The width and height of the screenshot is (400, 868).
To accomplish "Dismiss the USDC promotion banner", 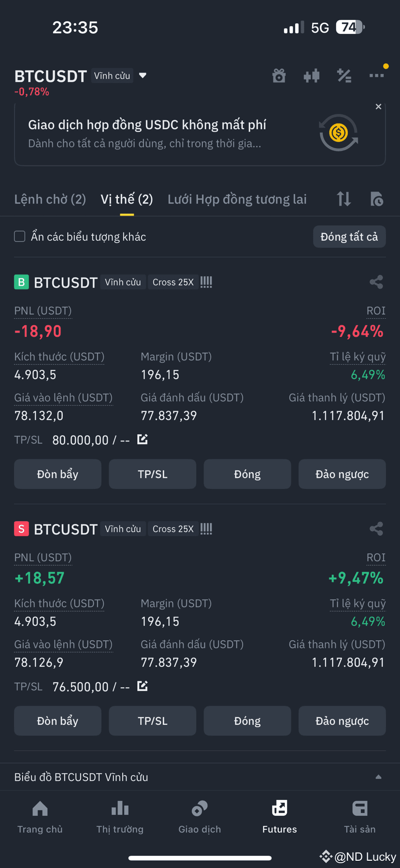I will click(x=378, y=106).
